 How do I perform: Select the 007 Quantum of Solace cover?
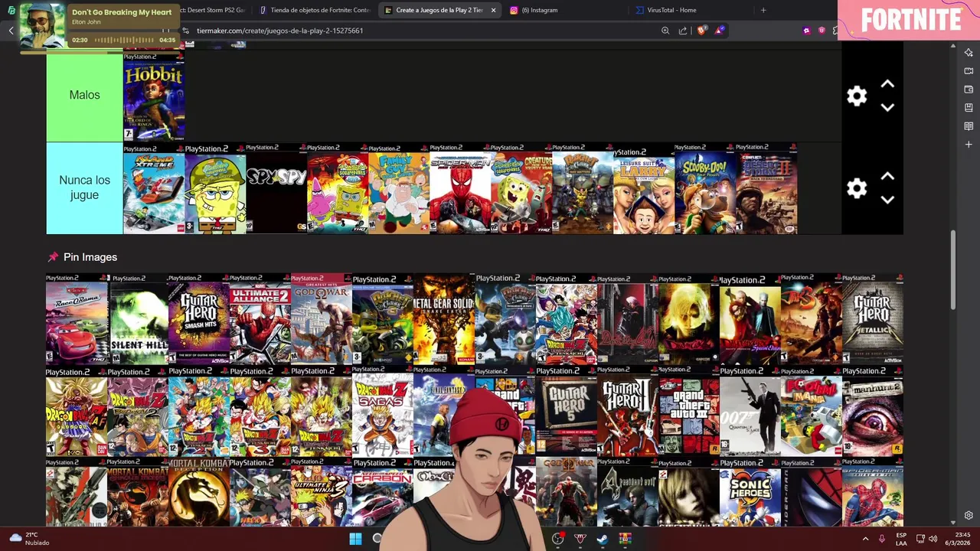pos(750,411)
